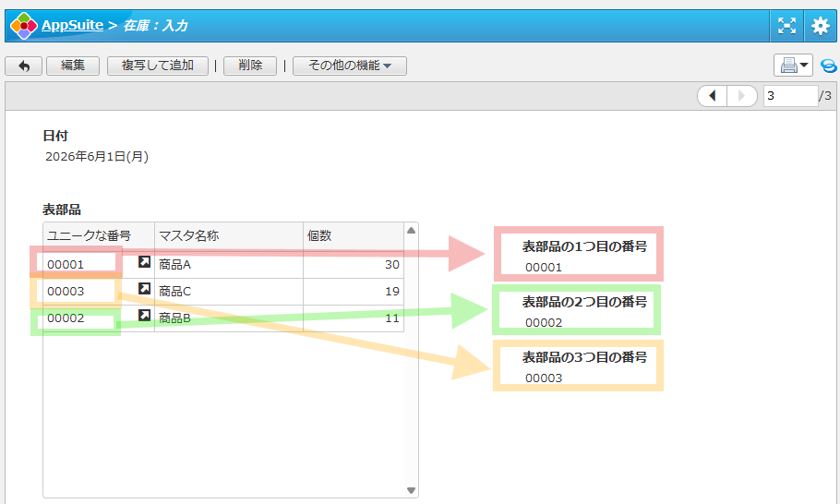The width and height of the screenshot is (840, 504).
Task: Click the 在庫：入力 breadcrumb title
Action: [156, 26]
